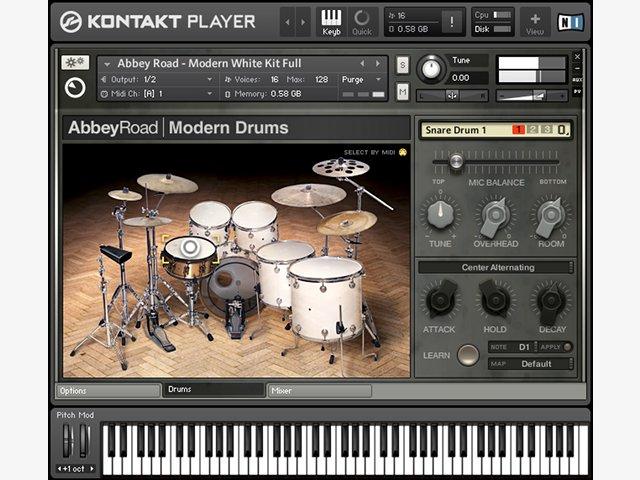Toggle the AUX sends button
The width and height of the screenshot is (640, 480).
pos(577,80)
